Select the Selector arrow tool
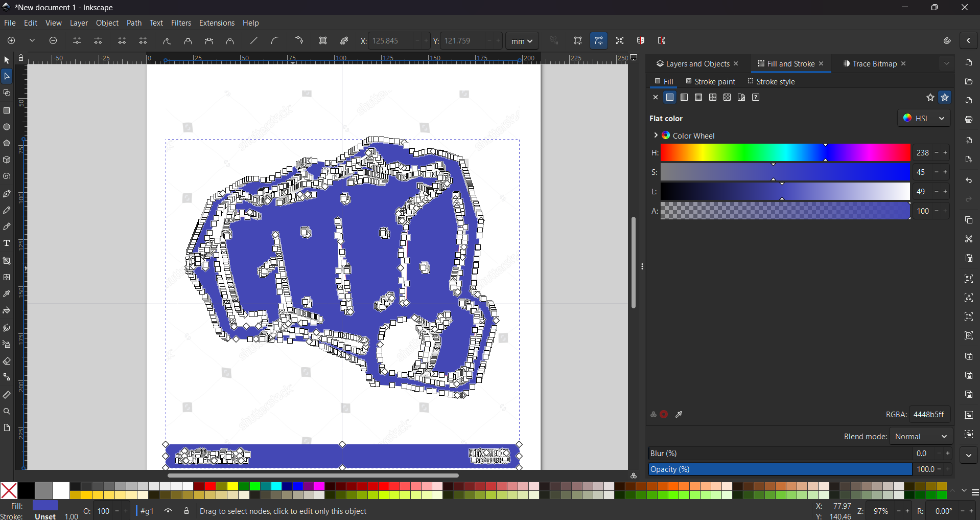Viewport: 980px width, 520px height. tap(7, 60)
